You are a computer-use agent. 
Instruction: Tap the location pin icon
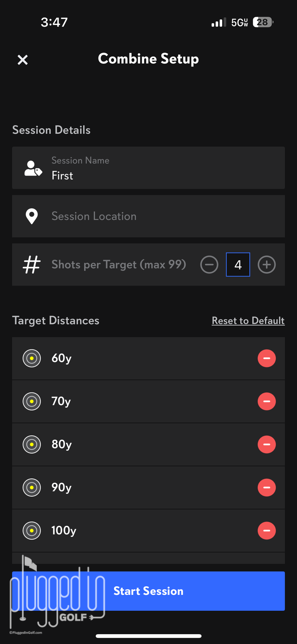pos(32,216)
